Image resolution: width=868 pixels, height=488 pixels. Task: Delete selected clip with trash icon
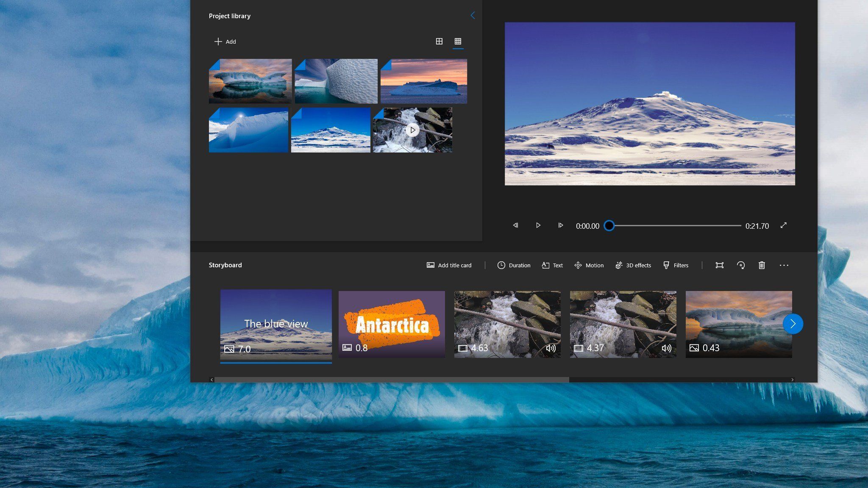pos(762,265)
